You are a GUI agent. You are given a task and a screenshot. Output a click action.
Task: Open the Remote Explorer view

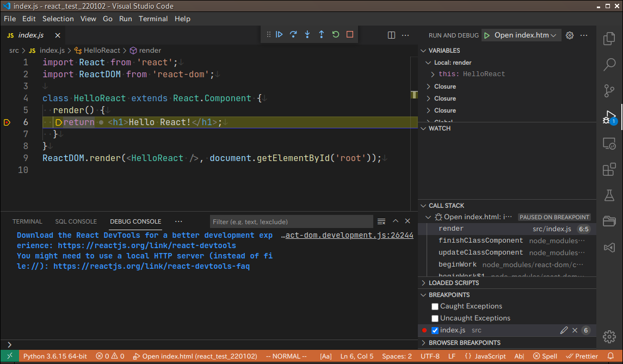tap(609, 143)
